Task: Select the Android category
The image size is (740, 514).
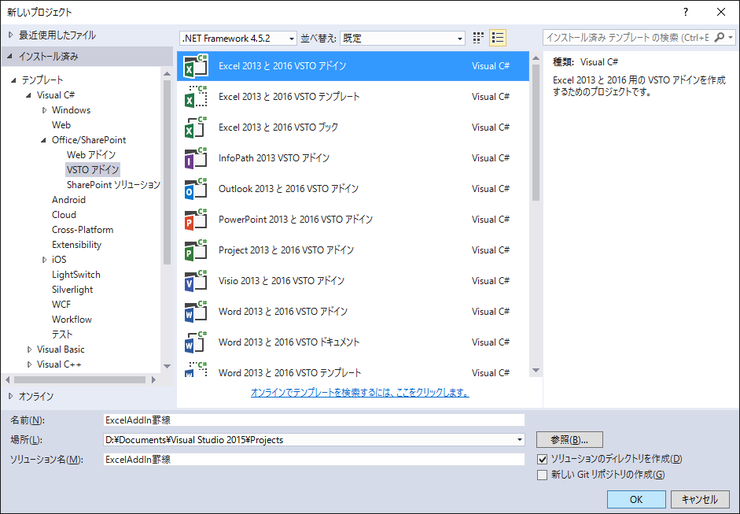Action: [69, 200]
